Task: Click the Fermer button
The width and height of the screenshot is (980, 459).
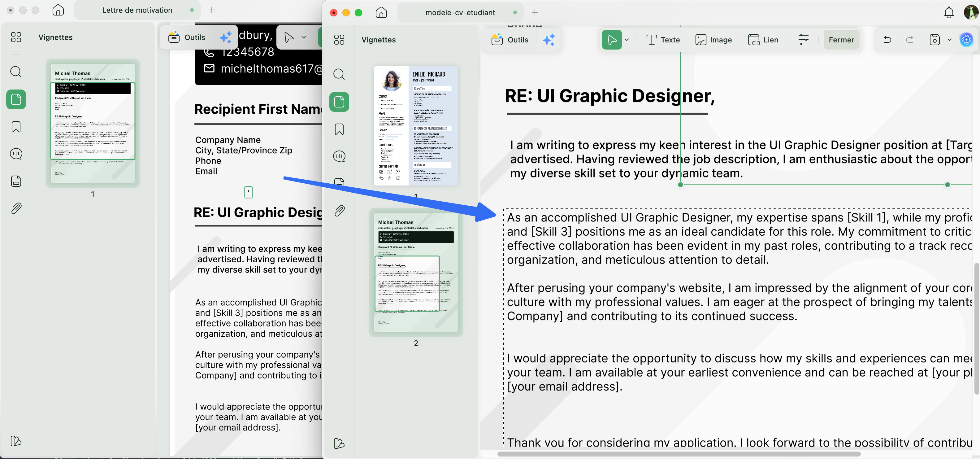Action: 841,40
